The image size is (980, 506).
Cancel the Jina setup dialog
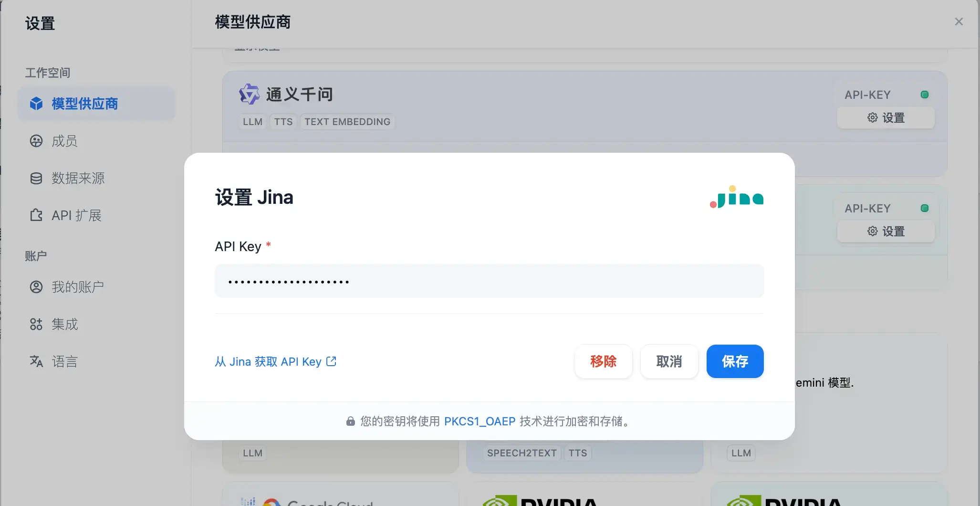pos(669,361)
